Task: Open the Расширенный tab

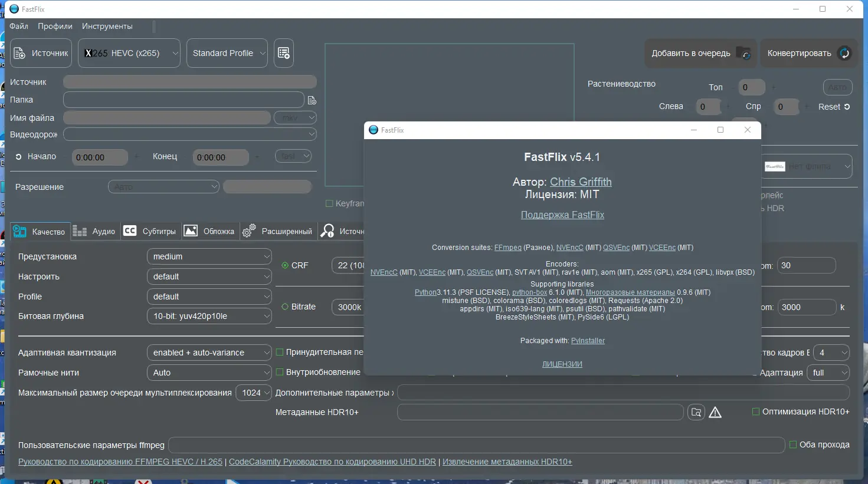Action: coord(278,231)
